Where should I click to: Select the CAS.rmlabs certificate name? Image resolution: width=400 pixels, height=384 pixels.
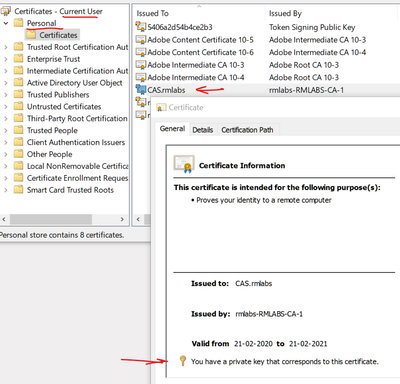166,90
